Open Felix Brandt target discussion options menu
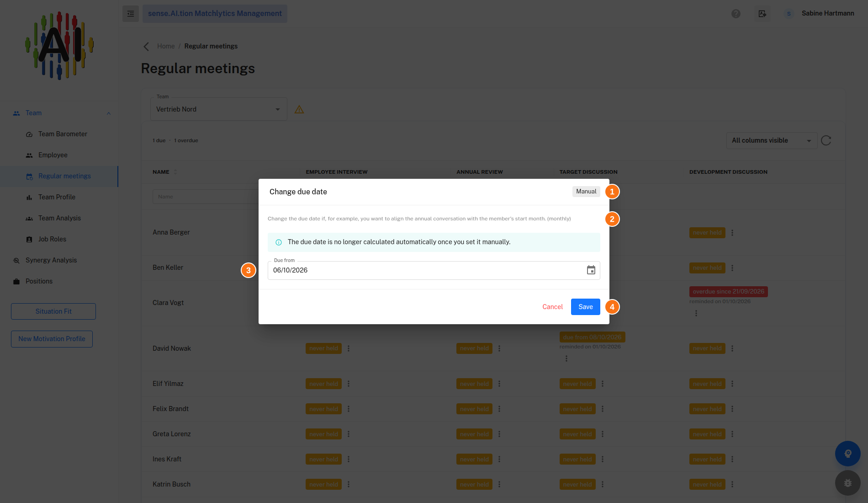Viewport: 868px width, 503px height. coord(603,409)
